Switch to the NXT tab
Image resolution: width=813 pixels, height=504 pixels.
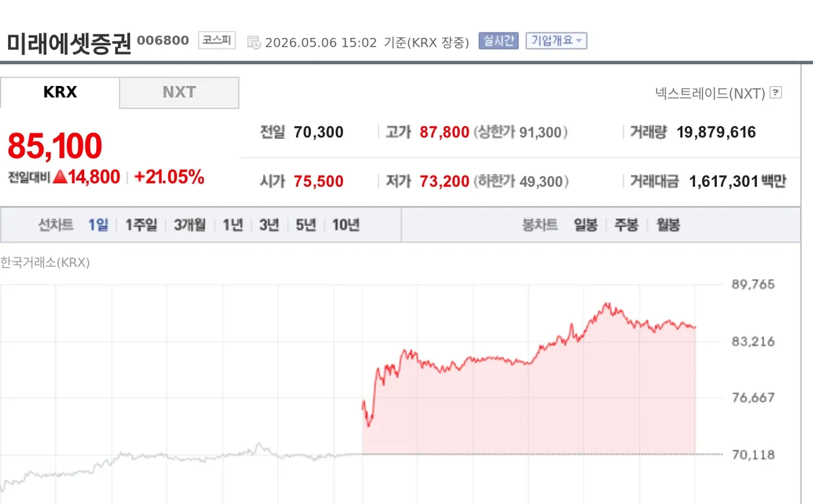180,92
